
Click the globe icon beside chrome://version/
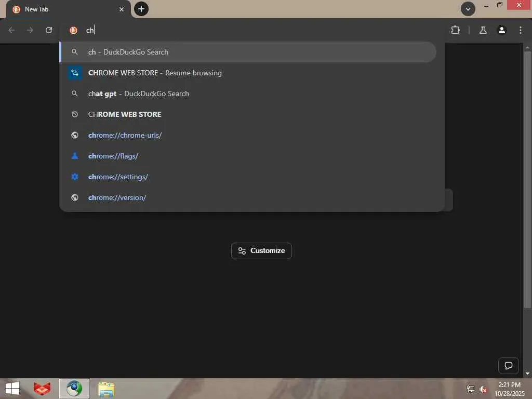coord(75,197)
